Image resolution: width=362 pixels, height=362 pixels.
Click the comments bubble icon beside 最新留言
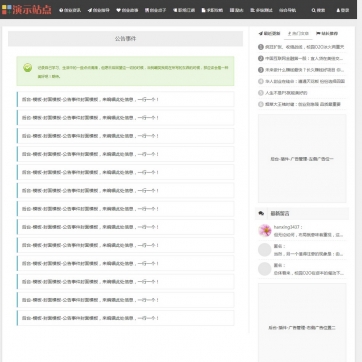261,213
